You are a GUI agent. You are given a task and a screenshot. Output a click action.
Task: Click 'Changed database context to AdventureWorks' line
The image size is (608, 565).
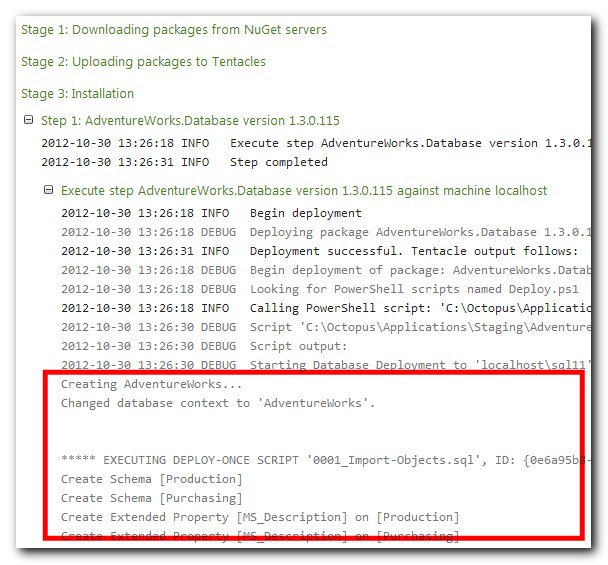pos(218,404)
